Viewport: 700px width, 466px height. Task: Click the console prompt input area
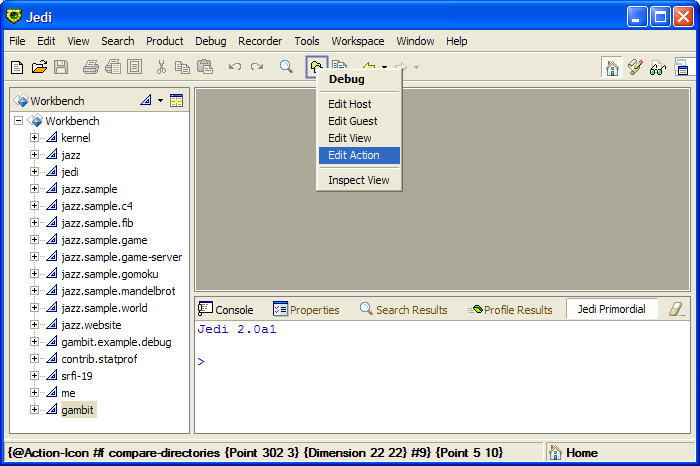click(442, 361)
